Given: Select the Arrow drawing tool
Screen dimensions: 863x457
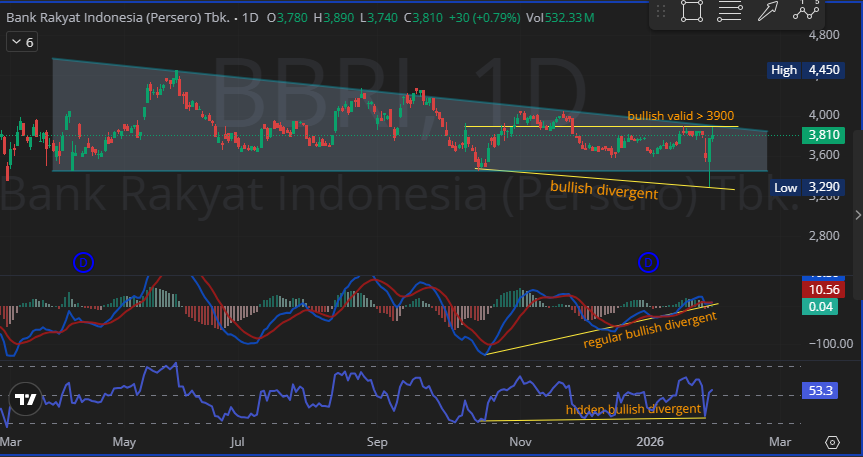Looking at the screenshot, I should click(x=768, y=10).
